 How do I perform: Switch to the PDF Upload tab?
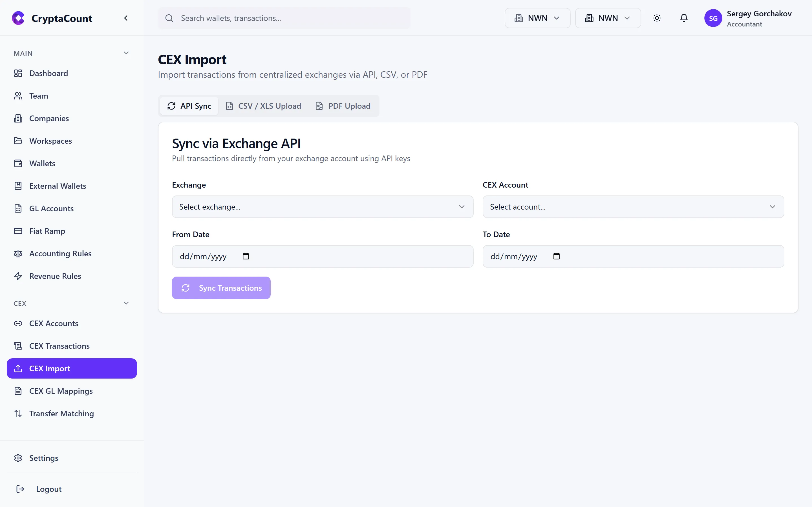343,106
